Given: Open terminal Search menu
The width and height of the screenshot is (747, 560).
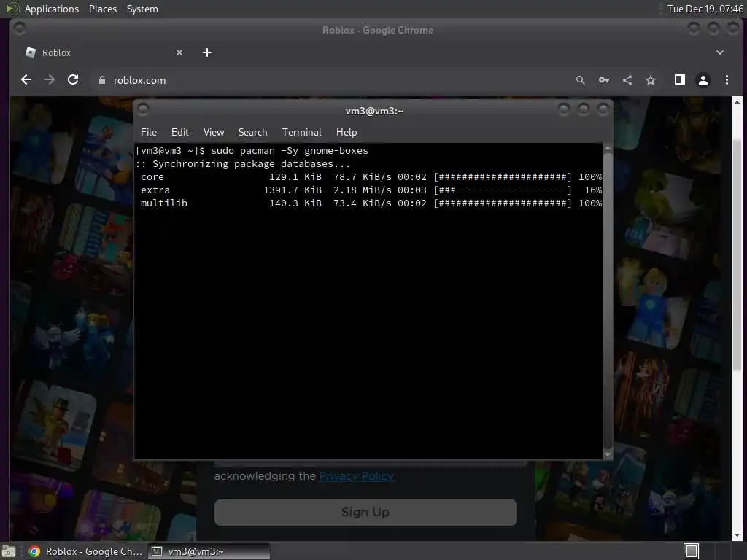Looking at the screenshot, I should click(x=252, y=133).
